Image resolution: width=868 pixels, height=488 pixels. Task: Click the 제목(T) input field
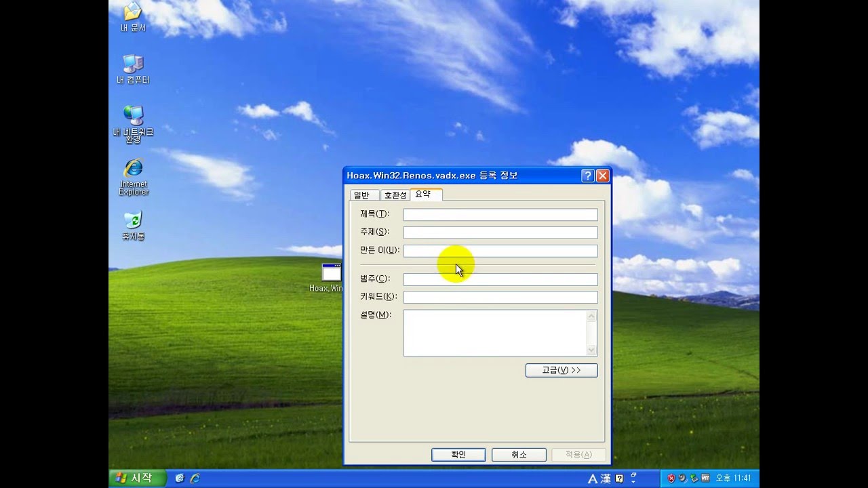500,215
